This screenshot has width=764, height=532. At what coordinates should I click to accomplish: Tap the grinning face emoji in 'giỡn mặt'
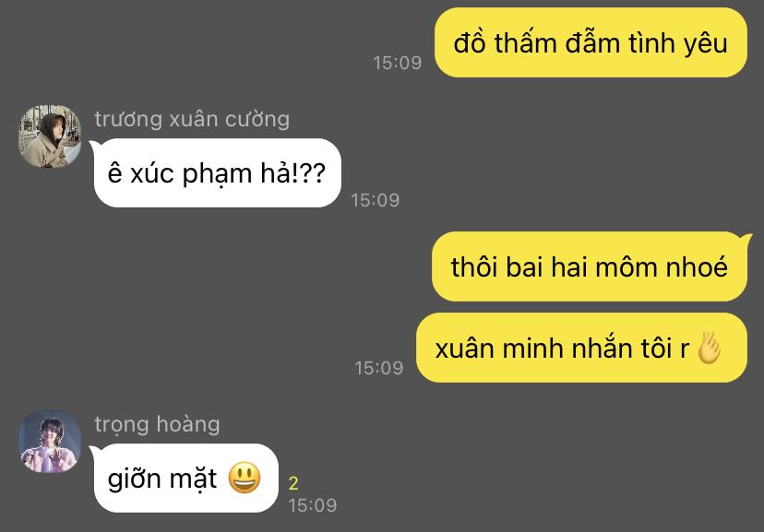245,478
